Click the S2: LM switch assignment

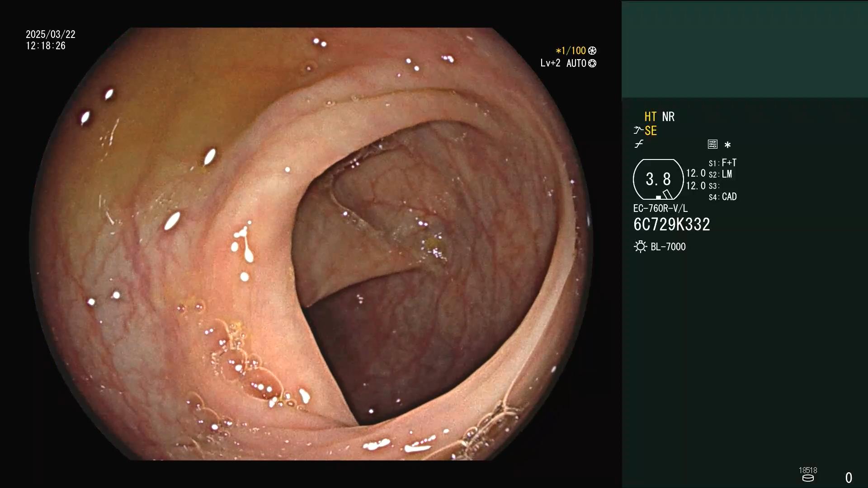tap(720, 174)
